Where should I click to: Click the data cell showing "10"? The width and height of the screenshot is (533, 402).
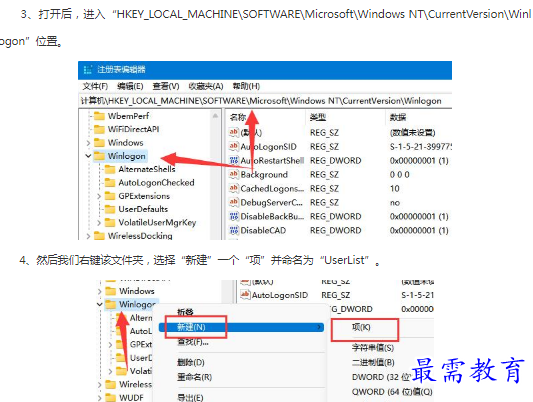tap(395, 189)
